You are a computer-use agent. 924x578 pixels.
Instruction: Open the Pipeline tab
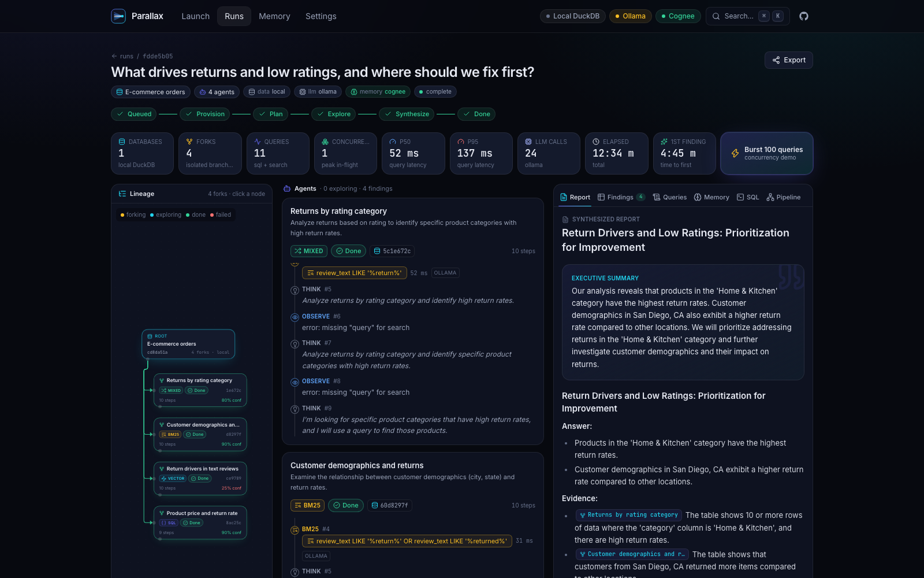[x=784, y=197]
